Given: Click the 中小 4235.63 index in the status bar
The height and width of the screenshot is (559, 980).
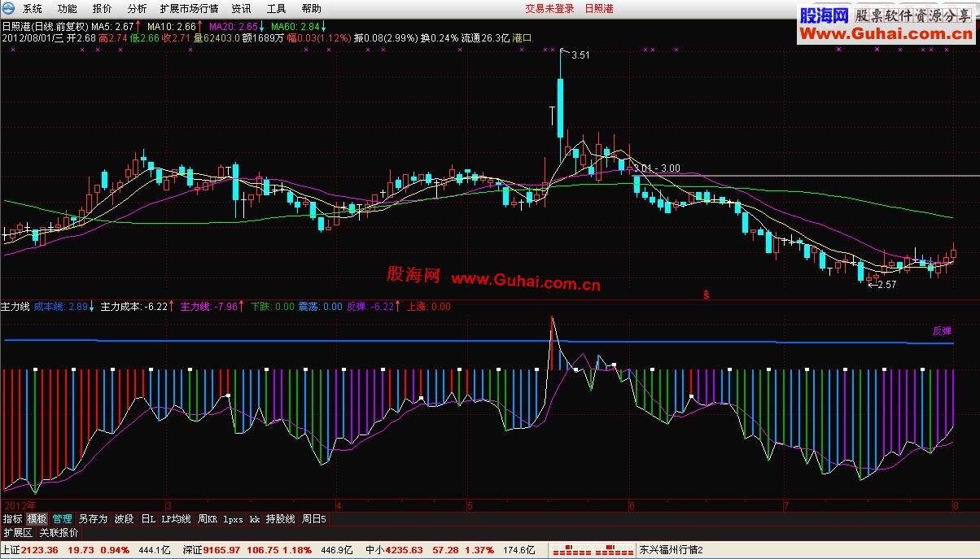Looking at the screenshot, I should tap(394, 550).
